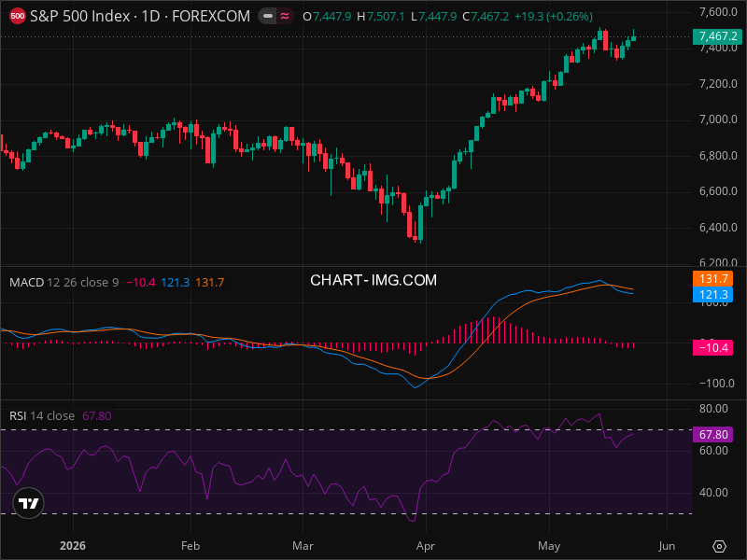This screenshot has width=747, height=560.
Task: Click the 6,800.0 price axis label
Action: coord(718,155)
